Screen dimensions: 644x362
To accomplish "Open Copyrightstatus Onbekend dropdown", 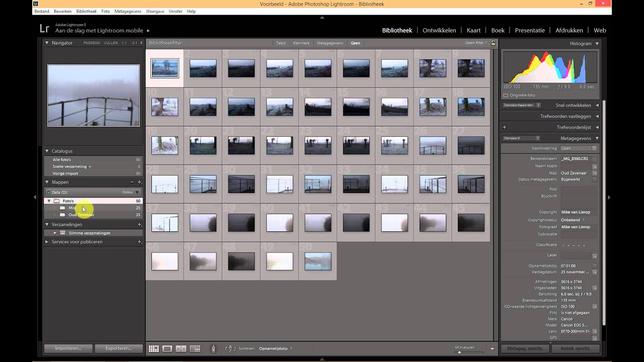I will pos(573,220).
